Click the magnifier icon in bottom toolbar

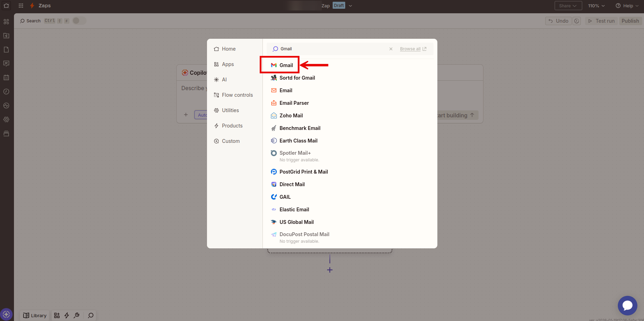pyautogui.click(x=91, y=315)
